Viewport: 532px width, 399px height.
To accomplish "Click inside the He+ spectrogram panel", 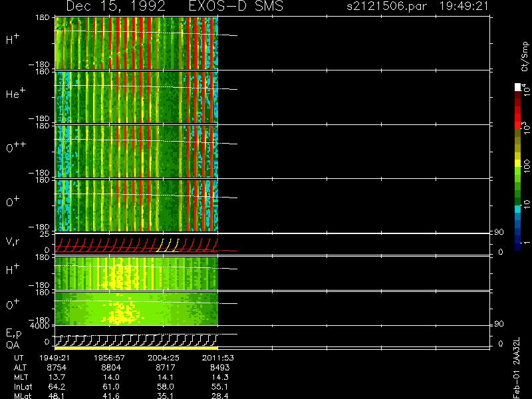I will [136, 97].
